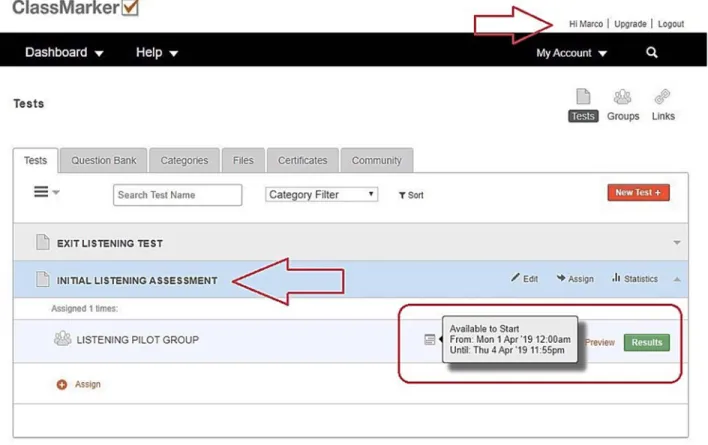
Task: Open the My Account dropdown
Action: point(571,53)
